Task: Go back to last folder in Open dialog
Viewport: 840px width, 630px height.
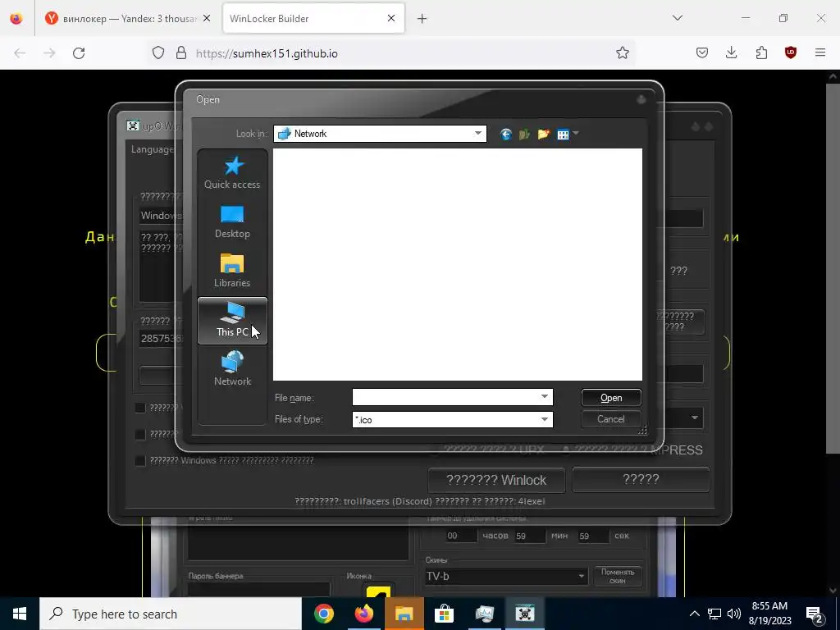Action: [505, 134]
